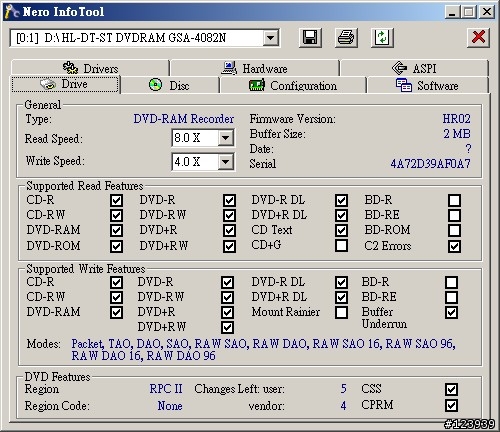Open the Write Speed dropdown arrow
The width and height of the screenshot is (500, 432).
[226, 162]
